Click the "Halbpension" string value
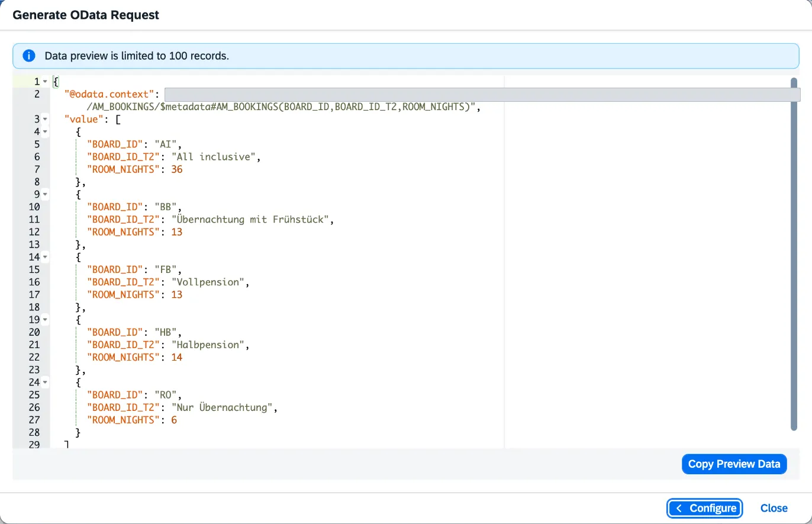Image resolution: width=812 pixels, height=524 pixels. (x=208, y=345)
